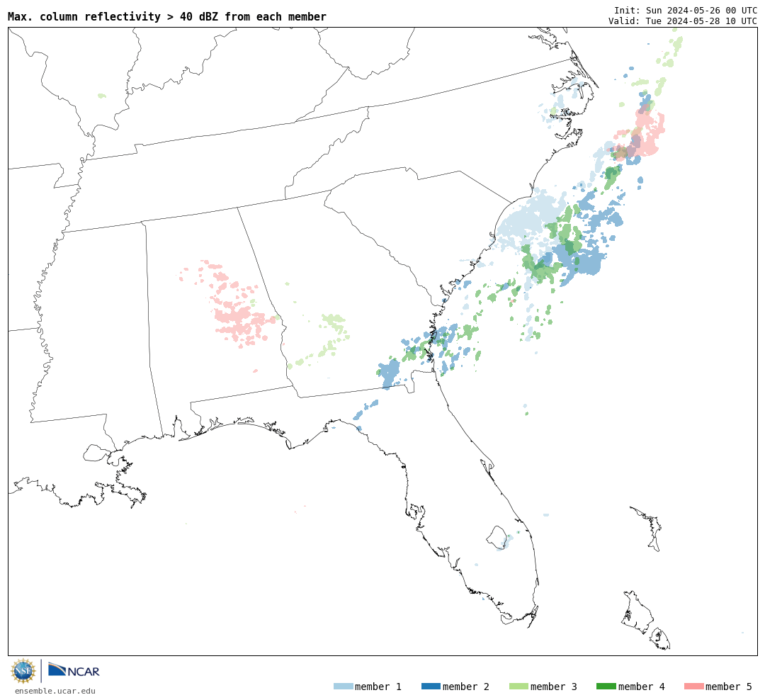Screen dimensions: 765x700
Task: Click the member 5 pink swatch
Action: (x=694, y=687)
